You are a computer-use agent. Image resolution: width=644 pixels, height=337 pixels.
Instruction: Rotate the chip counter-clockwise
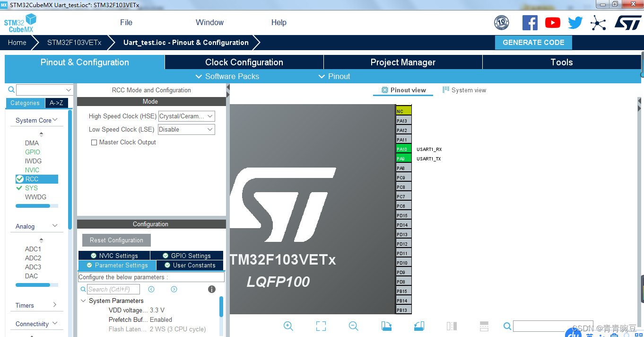418,326
